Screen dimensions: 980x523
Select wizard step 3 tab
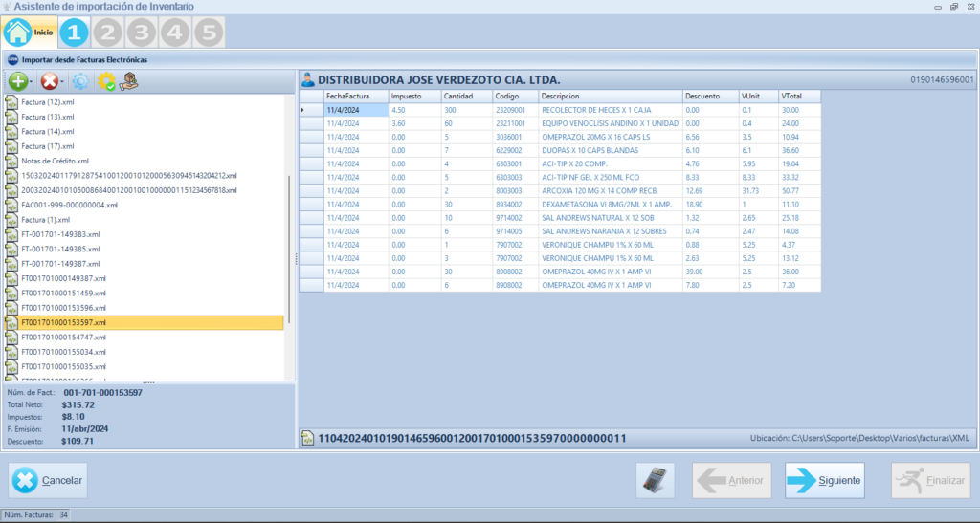point(142,33)
